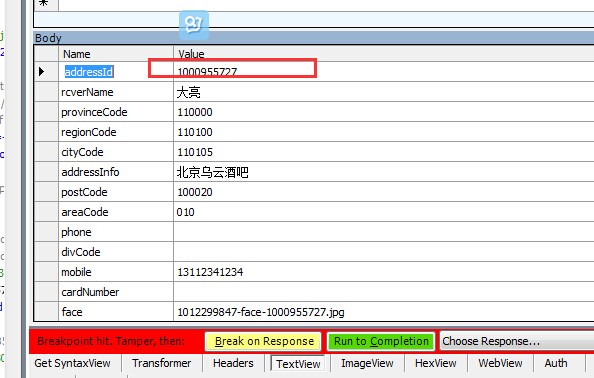Select the cardNumber name cell
The width and height of the screenshot is (594, 378).
116,292
